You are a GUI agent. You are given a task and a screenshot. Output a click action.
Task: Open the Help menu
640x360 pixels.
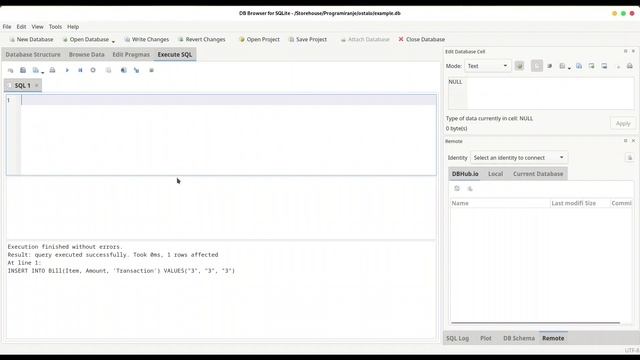[x=73, y=27]
